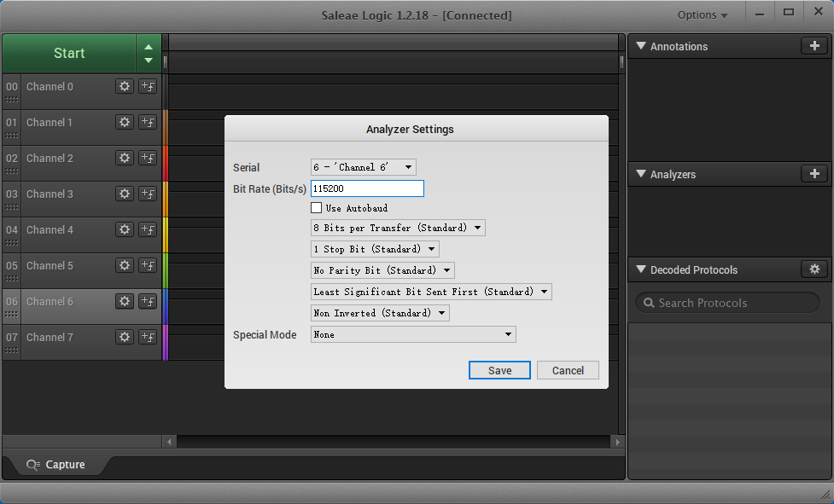
Task: Collapse the Decoded Protocols panel
Action: coord(641,269)
